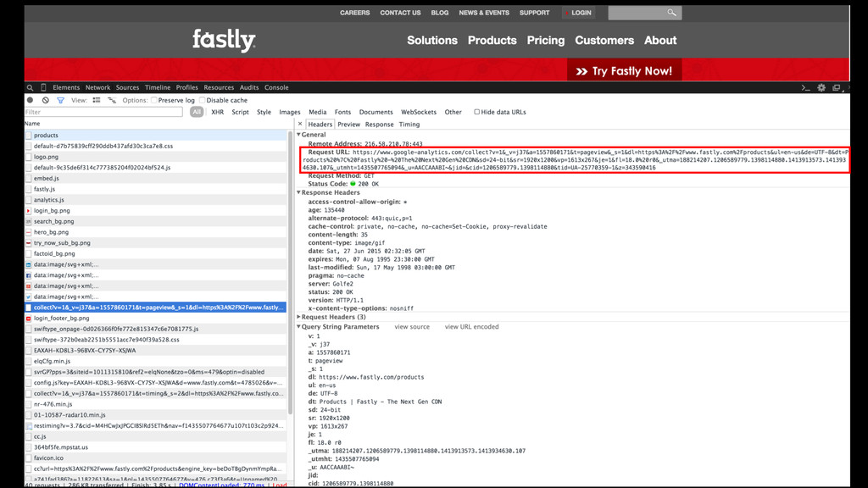Filter requests by Images
The height and width of the screenshot is (488, 868).
pos(290,112)
